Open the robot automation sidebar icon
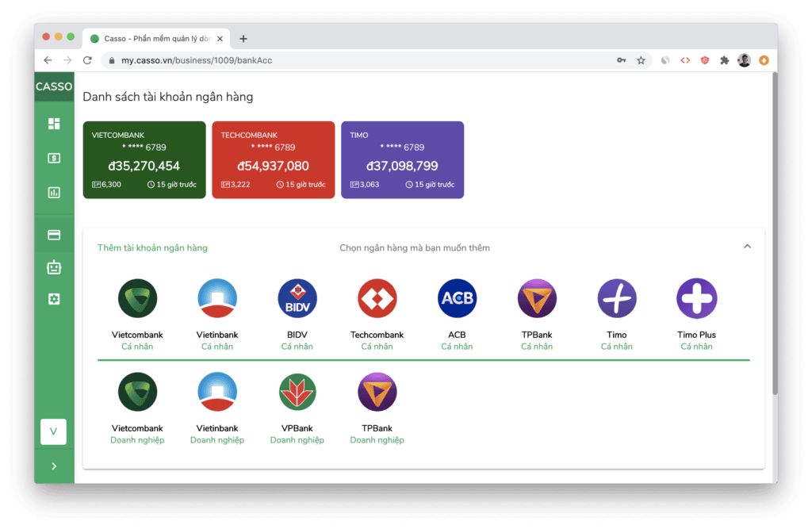The height and width of the screenshot is (529, 812). click(54, 267)
